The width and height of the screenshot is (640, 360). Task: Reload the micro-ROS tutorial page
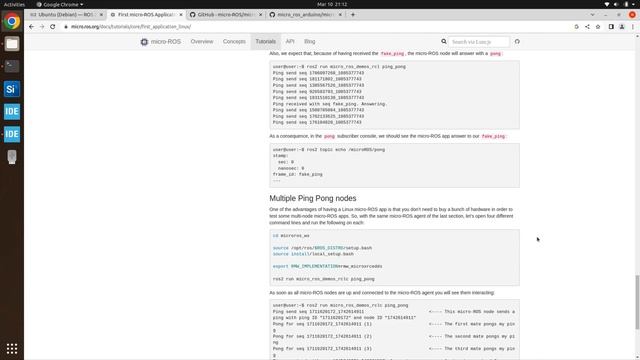[x=53, y=27]
